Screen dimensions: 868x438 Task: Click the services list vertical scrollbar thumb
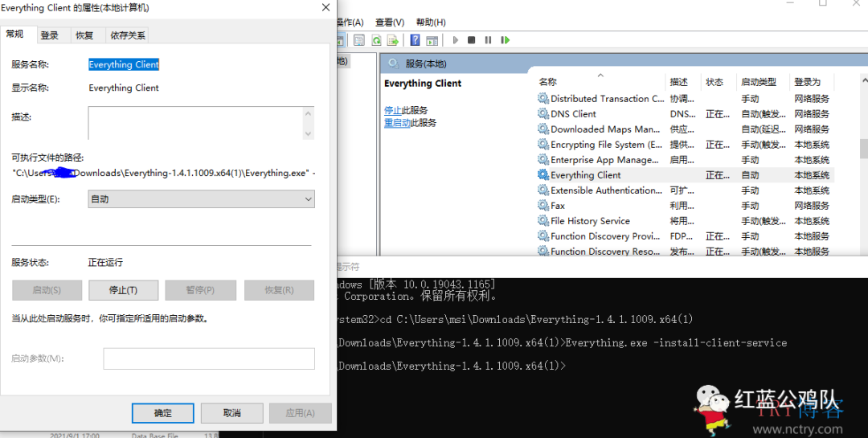863,149
